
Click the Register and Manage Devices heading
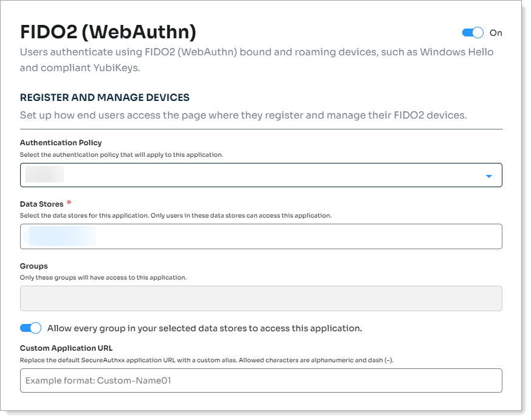click(x=105, y=97)
